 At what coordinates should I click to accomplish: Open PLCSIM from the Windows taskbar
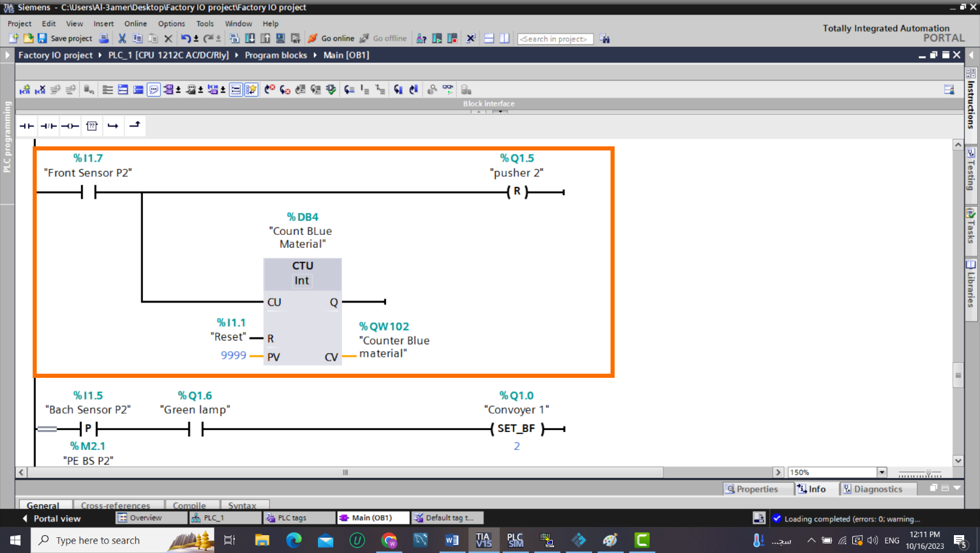point(515,540)
